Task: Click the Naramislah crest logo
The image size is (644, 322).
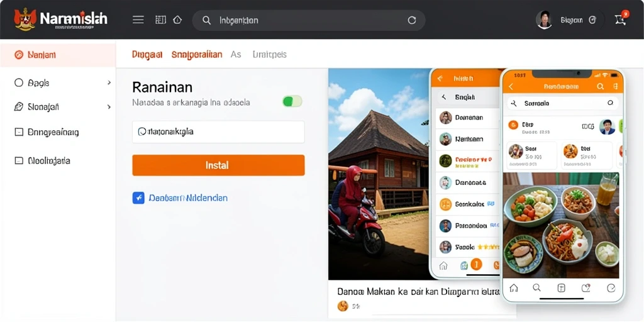Action: [25, 19]
